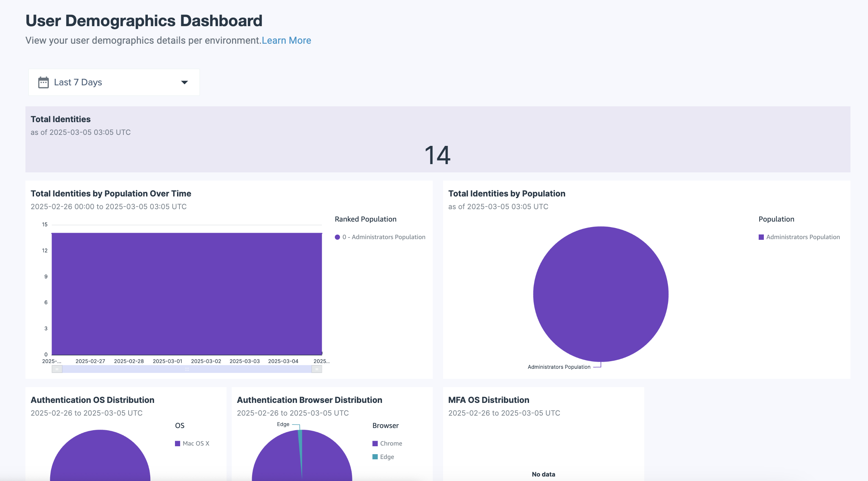Click the 2025-03-01 x-axis label
The image size is (868, 481).
[x=167, y=361]
